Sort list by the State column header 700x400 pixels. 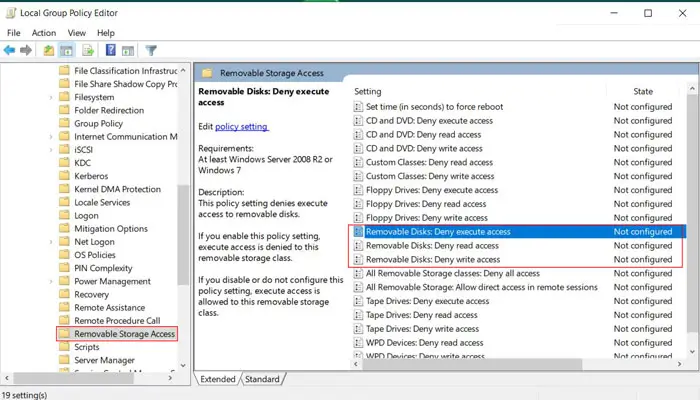[642, 91]
